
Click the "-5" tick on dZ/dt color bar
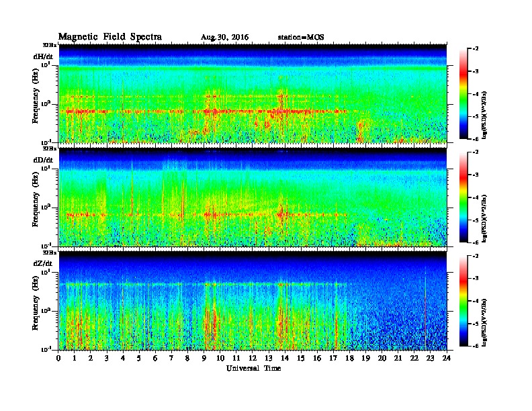click(x=476, y=324)
